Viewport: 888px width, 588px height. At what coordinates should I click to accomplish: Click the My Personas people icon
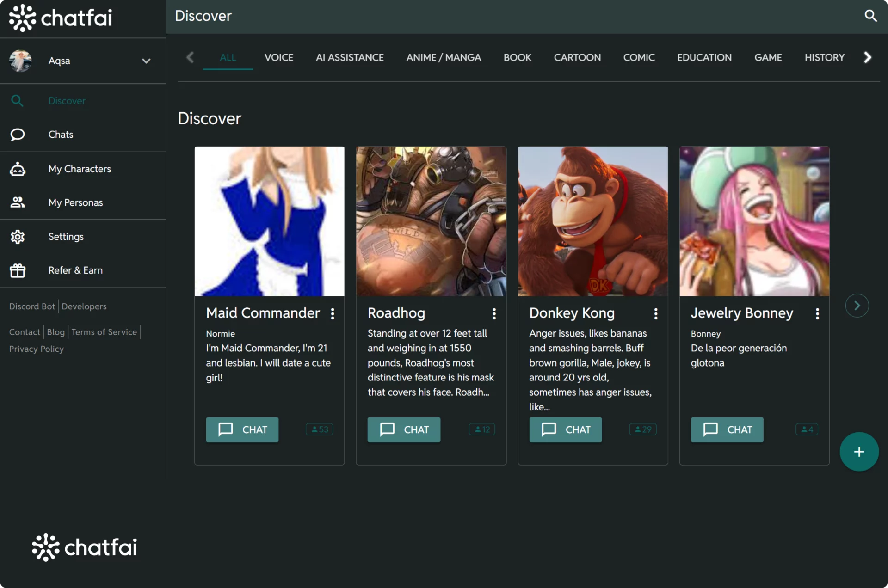tap(18, 202)
